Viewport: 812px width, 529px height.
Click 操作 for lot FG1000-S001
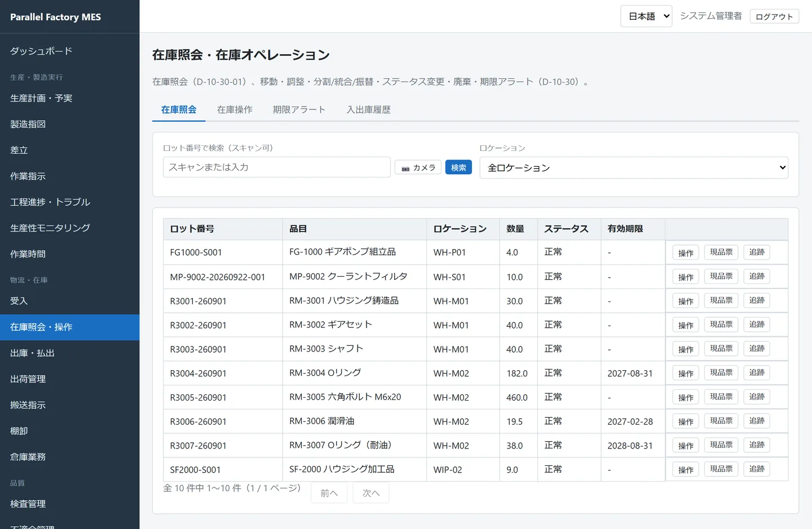(686, 253)
